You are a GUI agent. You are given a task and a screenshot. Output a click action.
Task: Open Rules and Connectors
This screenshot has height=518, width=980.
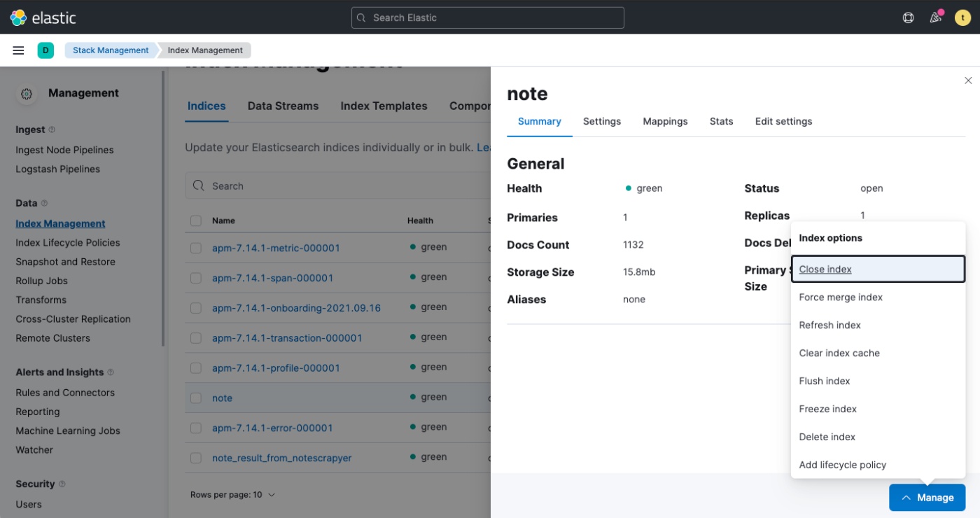tap(65, 393)
